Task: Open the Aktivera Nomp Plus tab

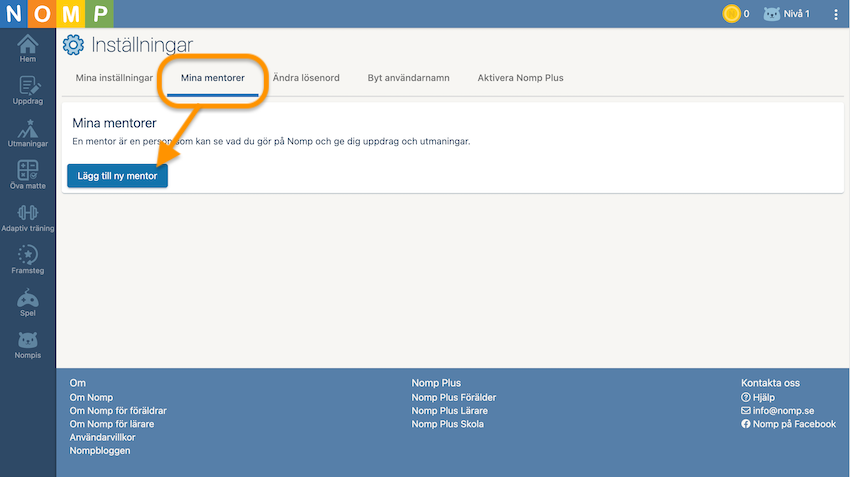Action: pyautogui.click(x=520, y=78)
